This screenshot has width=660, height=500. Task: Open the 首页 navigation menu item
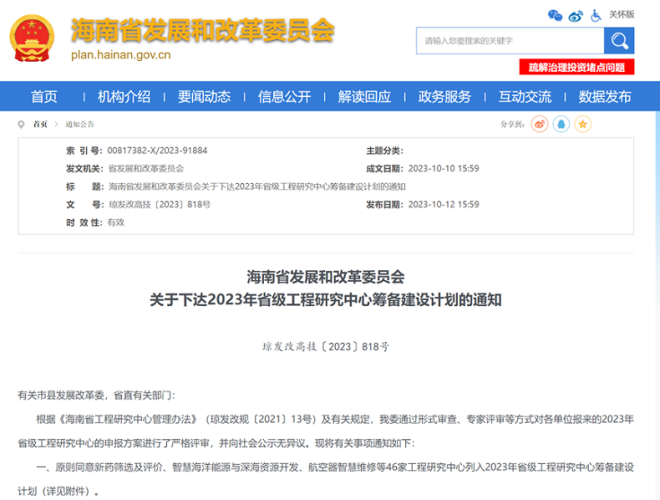44,97
